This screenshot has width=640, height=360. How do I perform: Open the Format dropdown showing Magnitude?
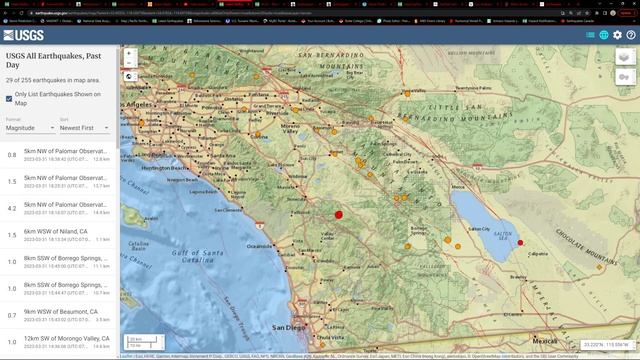(x=30, y=128)
